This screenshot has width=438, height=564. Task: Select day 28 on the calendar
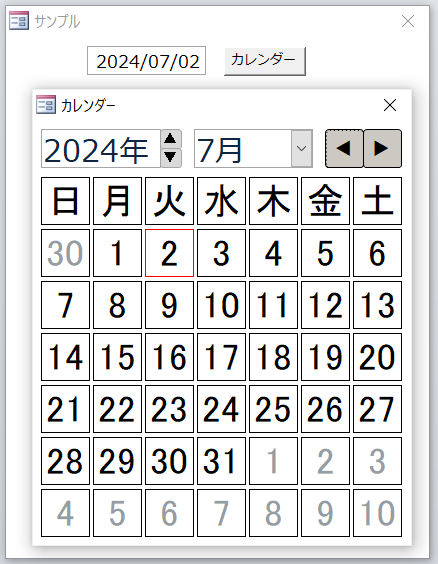pos(65,461)
